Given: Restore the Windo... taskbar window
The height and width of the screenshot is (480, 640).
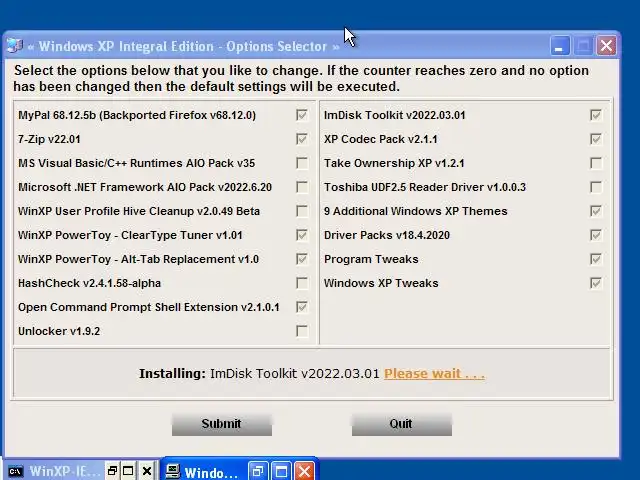Looking at the screenshot, I should pyautogui.click(x=258, y=472).
